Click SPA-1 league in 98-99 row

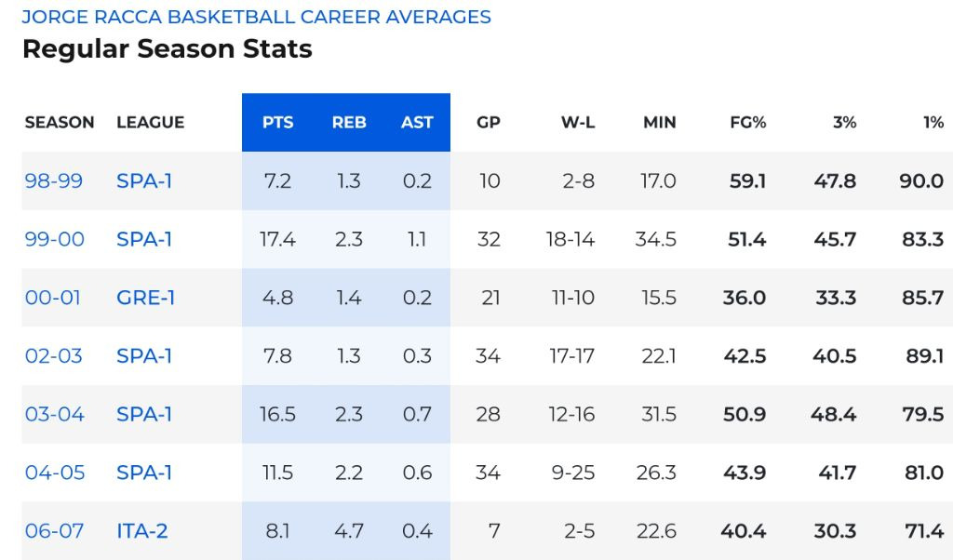click(x=144, y=180)
